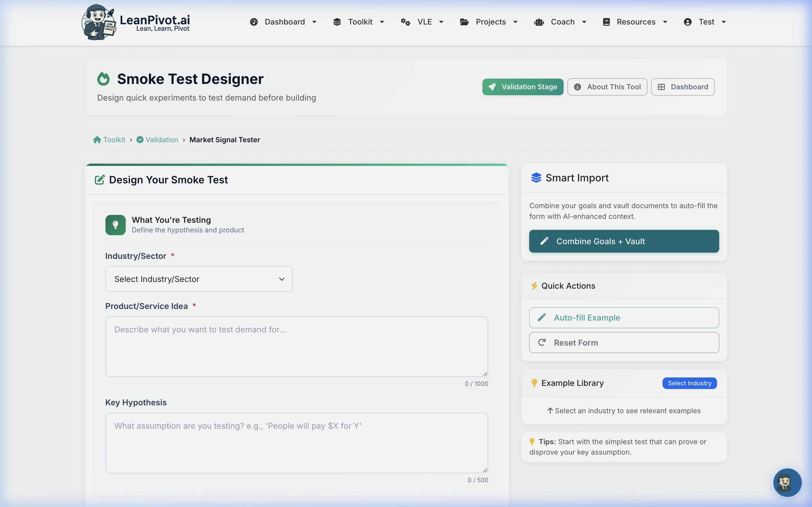
Task: Click the Smart Import layers icon
Action: (x=536, y=178)
